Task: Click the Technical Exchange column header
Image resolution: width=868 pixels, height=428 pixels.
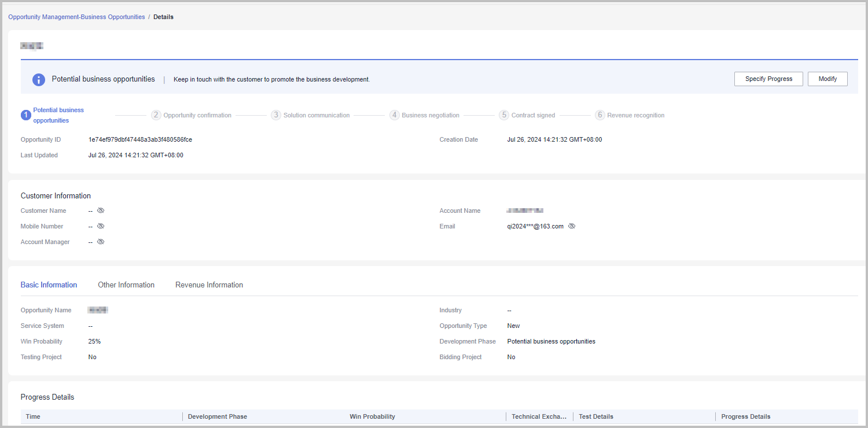Action: 539,416
